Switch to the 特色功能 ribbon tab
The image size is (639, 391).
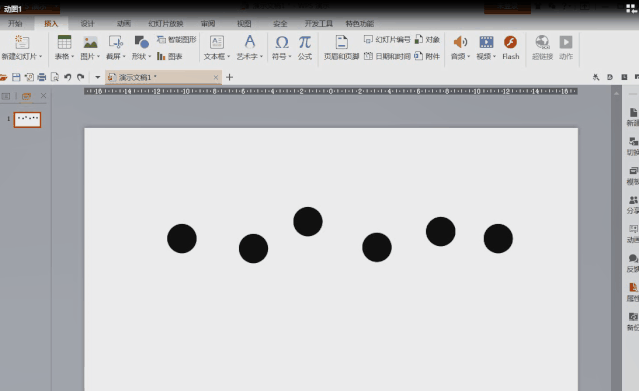click(359, 24)
